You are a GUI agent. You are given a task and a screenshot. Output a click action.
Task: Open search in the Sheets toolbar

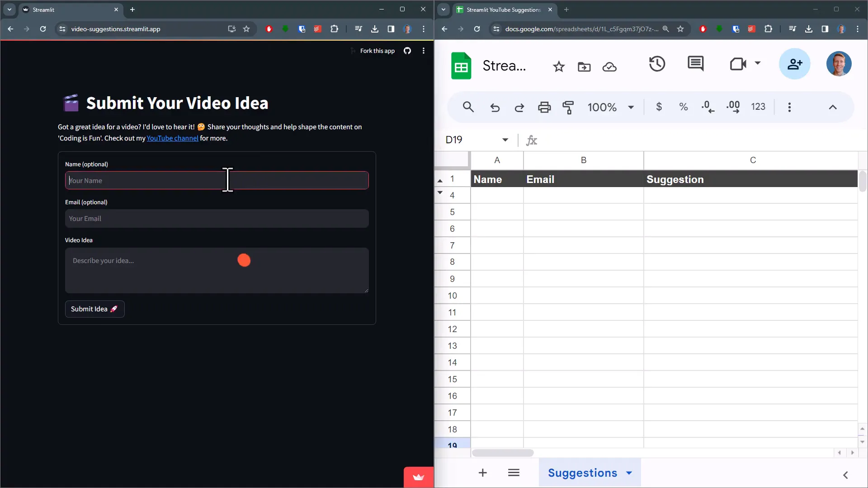click(x=468, y=107)
